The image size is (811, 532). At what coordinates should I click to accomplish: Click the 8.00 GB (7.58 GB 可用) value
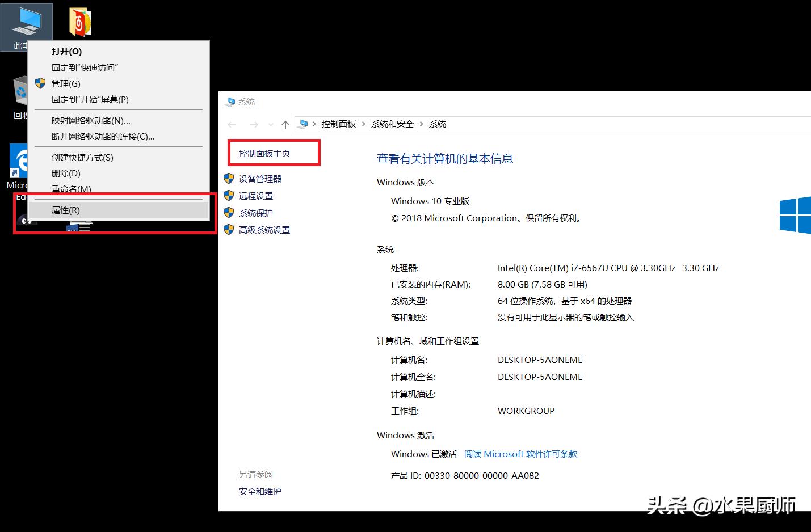[543, 284]
